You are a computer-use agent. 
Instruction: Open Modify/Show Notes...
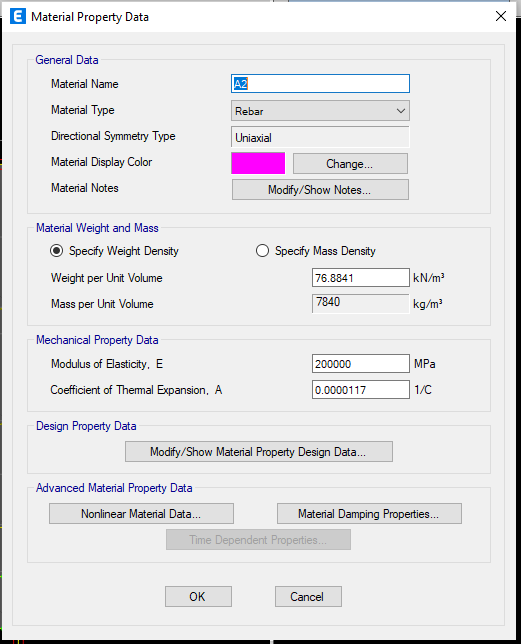(320, 190)
